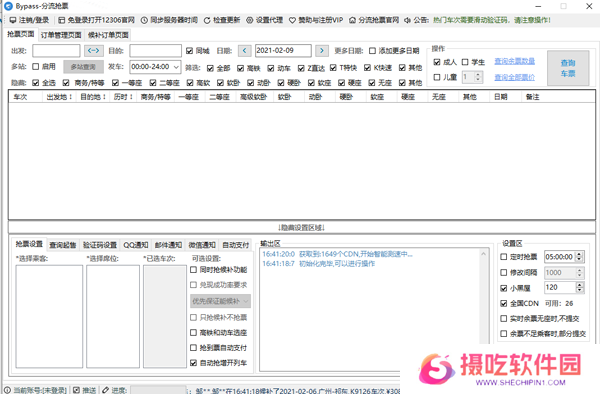Screen dimensions: 600x394
Task: Enable 添加更多日期 checkbox
Action: tap(372, 51)
